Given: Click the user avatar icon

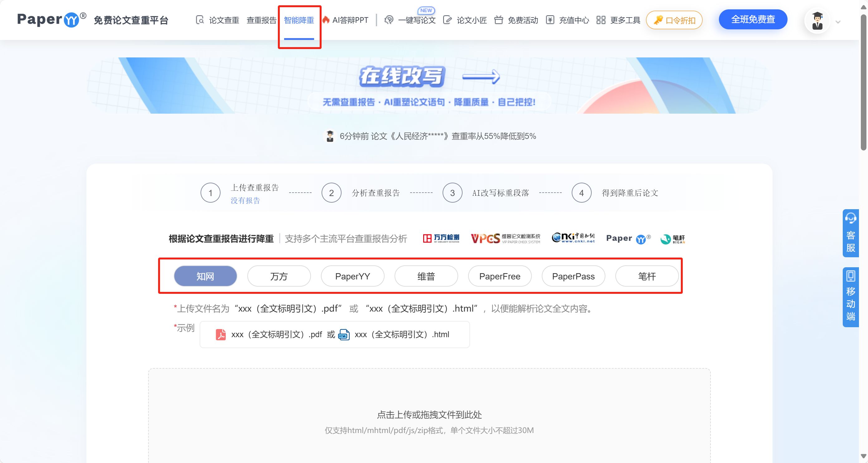Looking at the screenshot, I should click(x=817, y=21).
